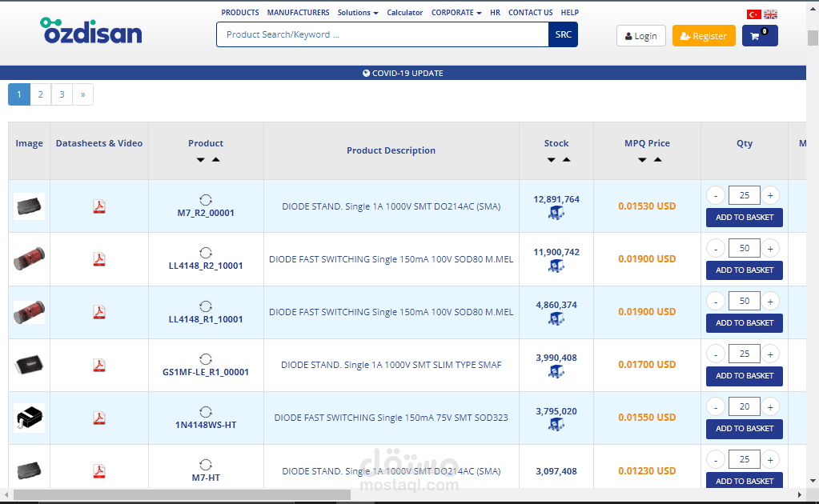Click the Register button
Image resolution: width=819 pixels, height=504 pixels.
[x=704, y=35]
